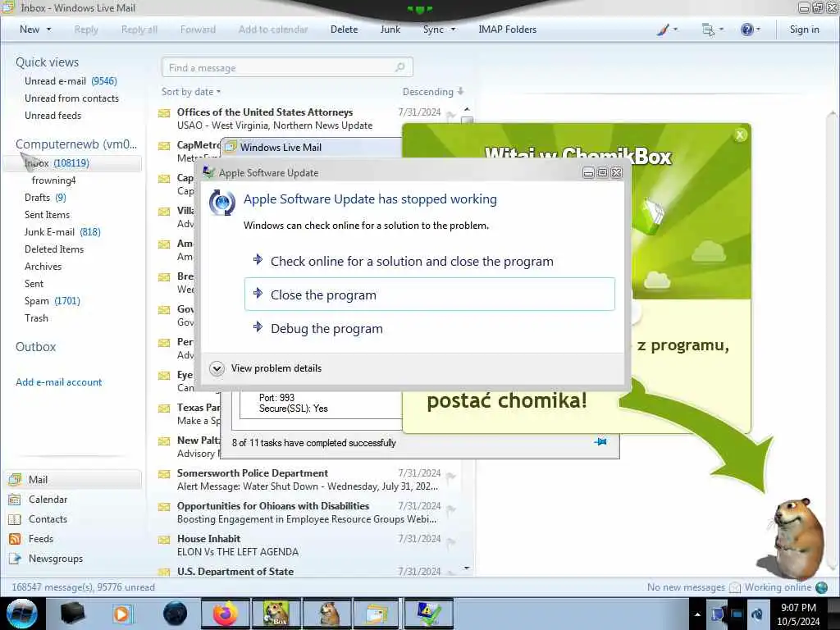This screenshot has width=840, height=630.
Task: Expand the colorizer dropdown arrow
Action: [675, 30]
